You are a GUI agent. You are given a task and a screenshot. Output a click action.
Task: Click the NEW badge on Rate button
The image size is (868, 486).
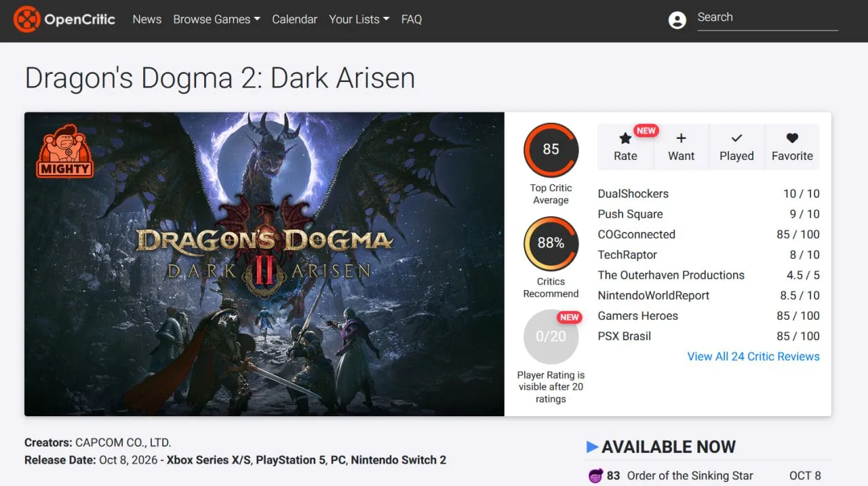[x=646, y=131]
